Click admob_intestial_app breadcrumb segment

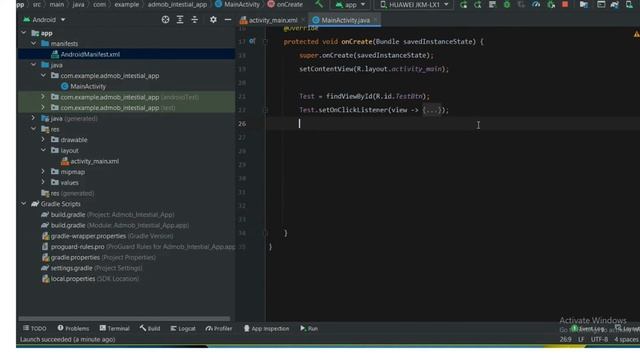tap(177, 4)
